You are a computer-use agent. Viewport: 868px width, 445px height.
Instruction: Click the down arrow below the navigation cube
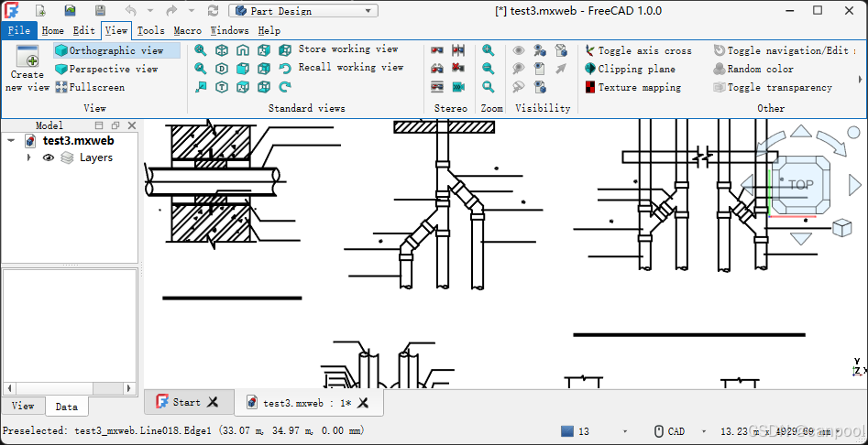coord(800,238)
